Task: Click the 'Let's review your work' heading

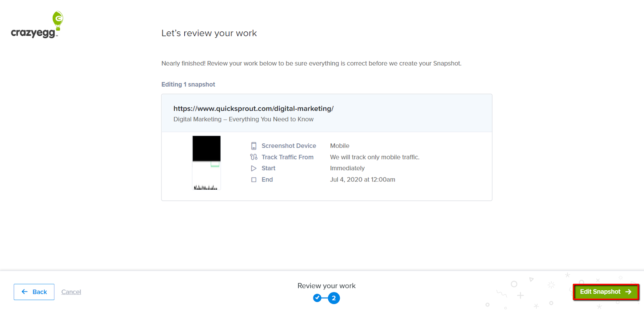Action: (x=209, y=33)
